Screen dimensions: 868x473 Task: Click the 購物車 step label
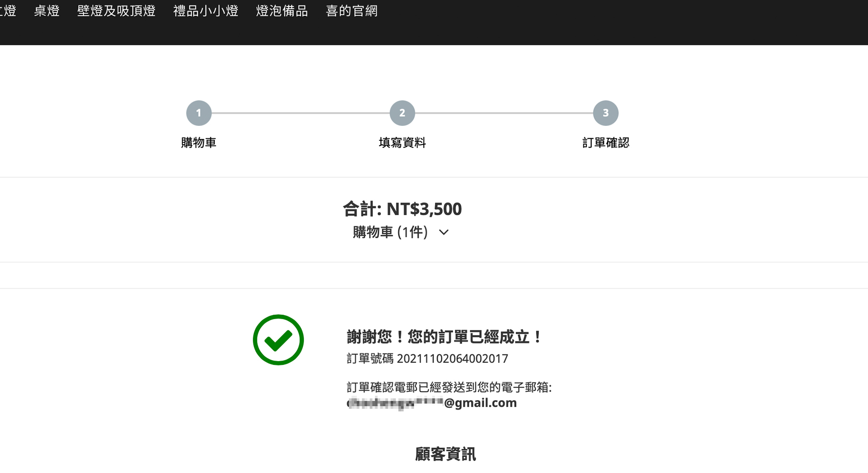coord(199,143)
